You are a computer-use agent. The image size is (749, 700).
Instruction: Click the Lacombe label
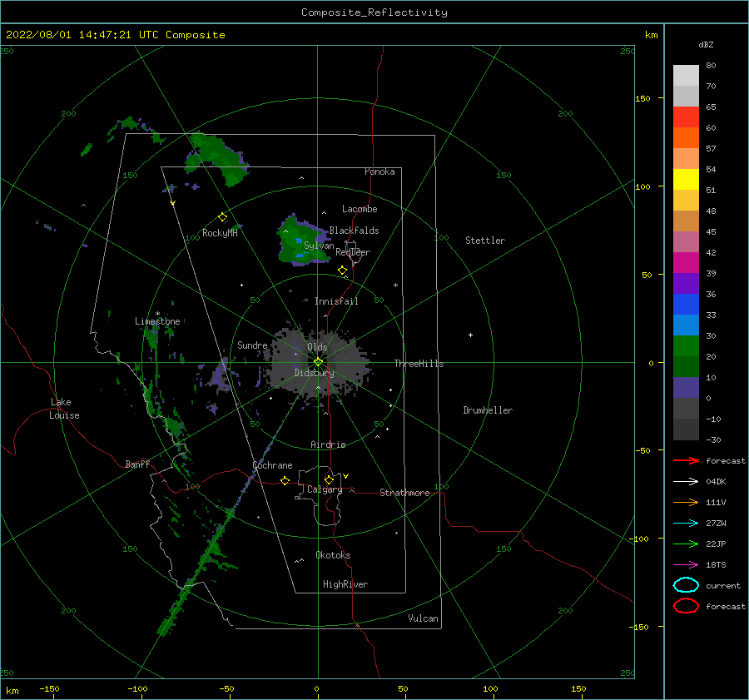tap(360, 209)
